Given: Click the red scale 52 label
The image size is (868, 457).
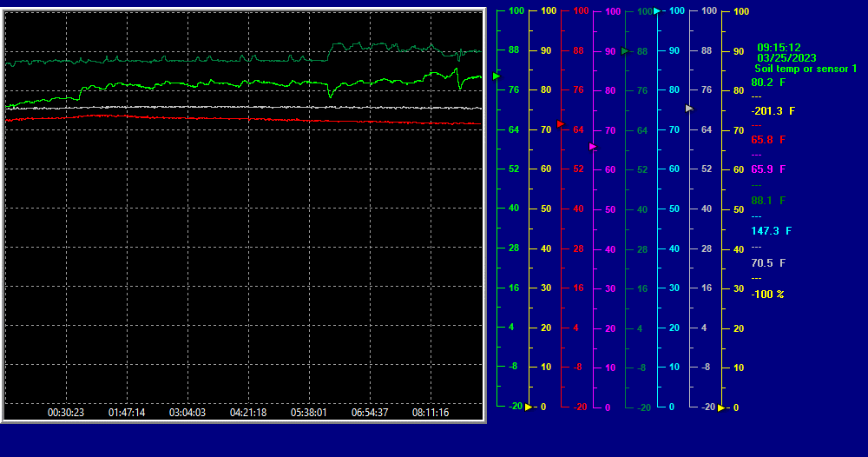Looking at the screenshot, I should tap(578, 169).
